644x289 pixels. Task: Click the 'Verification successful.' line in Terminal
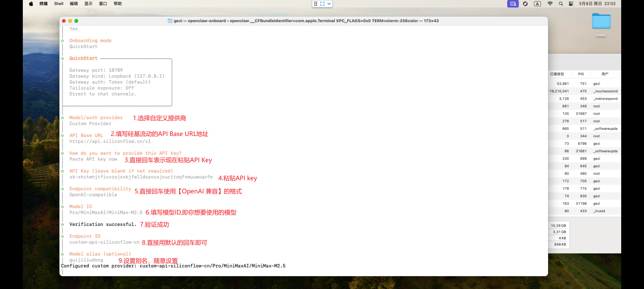tap(103, 224)
